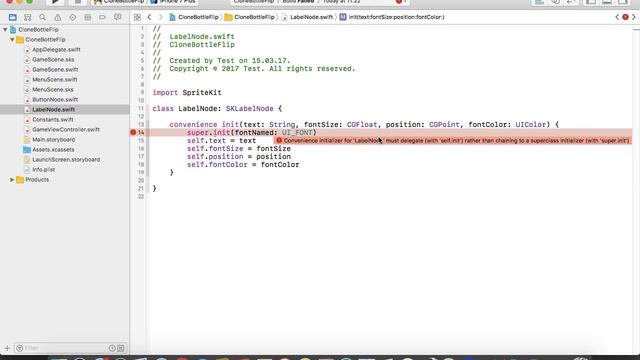The width and height of the screenshot is (640, 360).
Task: Click SKLabelNode in class declaration
Action: [x=249, y=109]
